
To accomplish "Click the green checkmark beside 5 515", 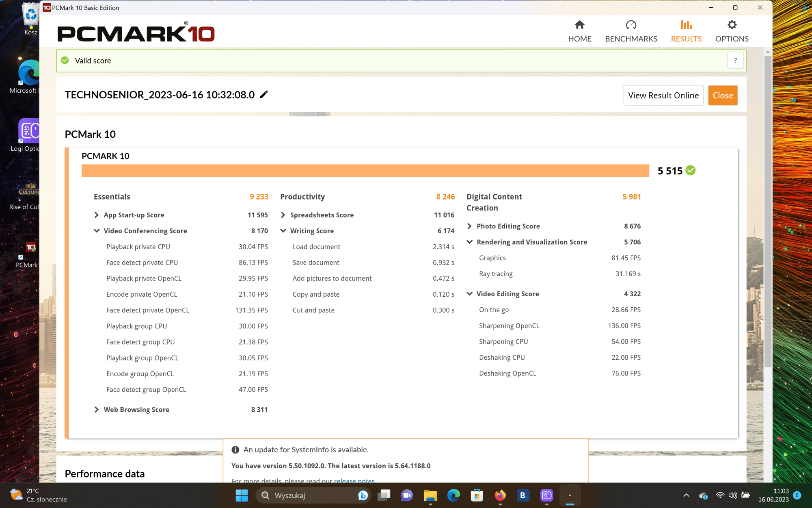I will point(690,171).
